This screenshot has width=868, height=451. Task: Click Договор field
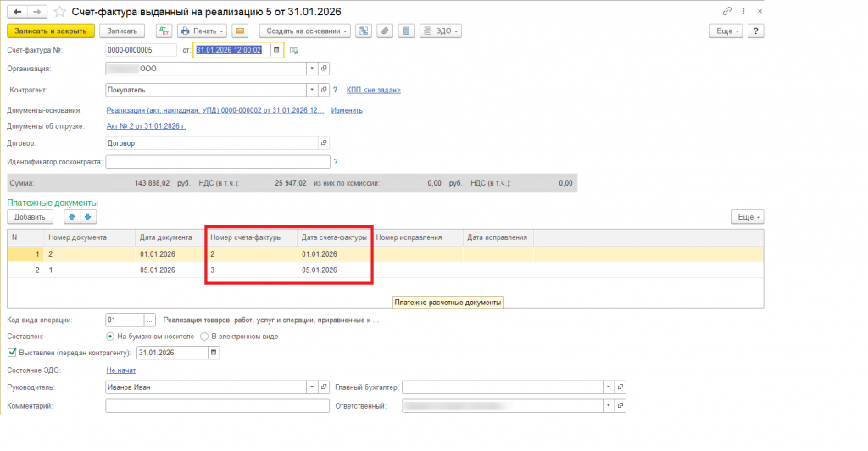pos(211,142)
